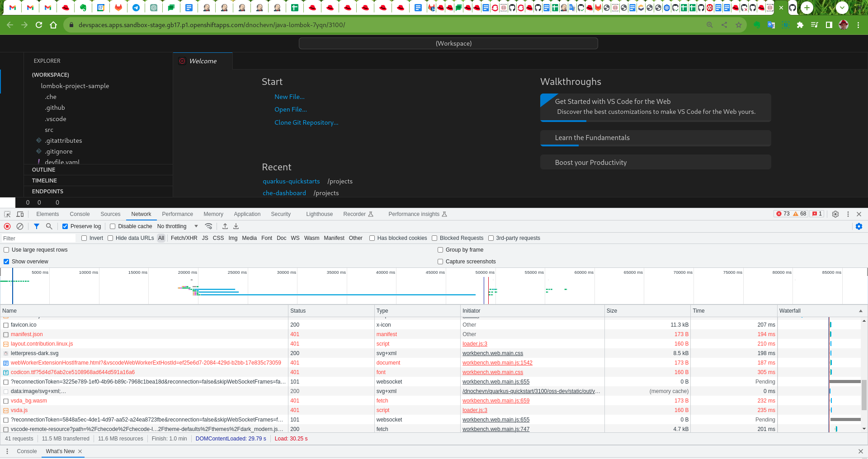Check the Capture screenshots option
Screen dimensions: 868x459
click(x=440, y=262)
